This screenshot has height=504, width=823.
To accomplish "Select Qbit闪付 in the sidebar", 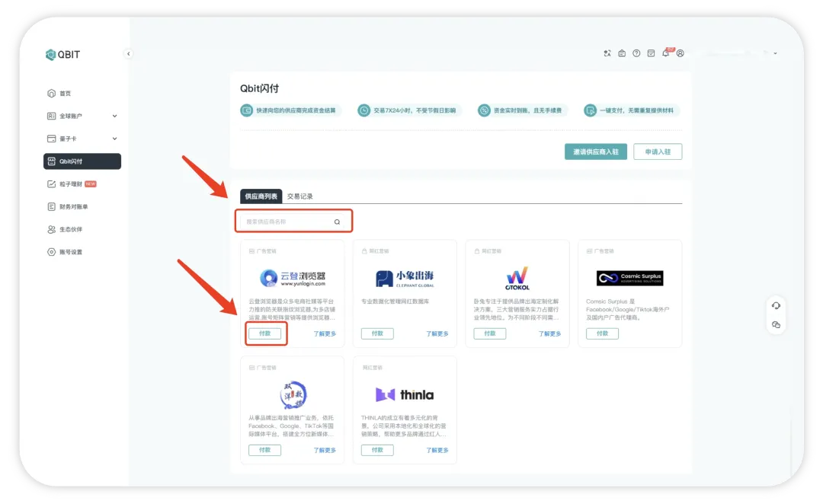I will (82, 161).
